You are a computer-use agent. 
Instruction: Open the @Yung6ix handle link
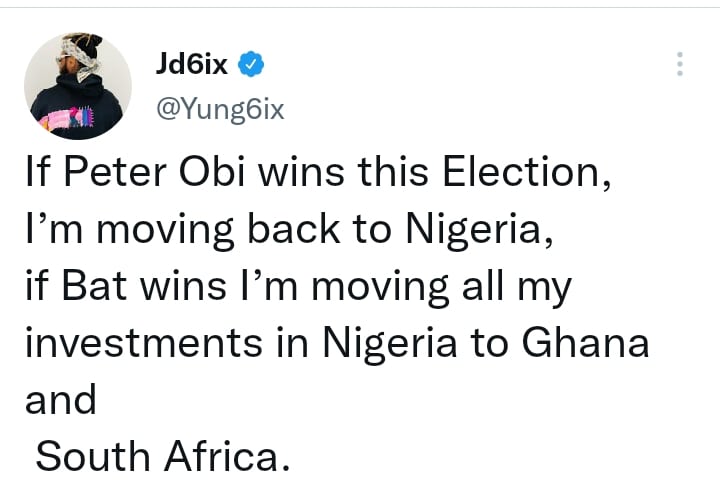pos(220,109)
